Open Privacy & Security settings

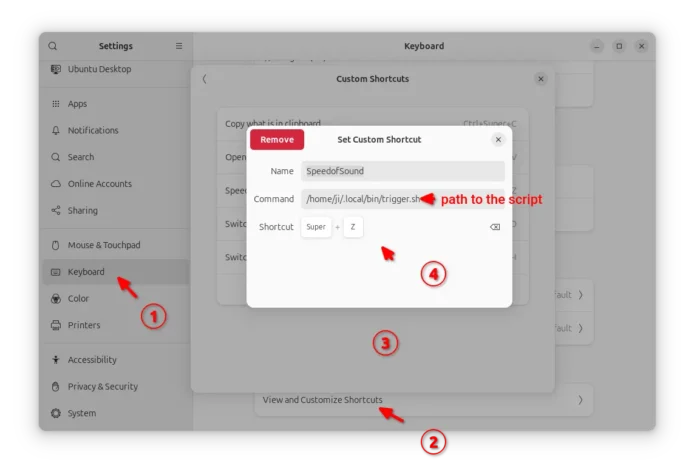[x=102, y=386]
